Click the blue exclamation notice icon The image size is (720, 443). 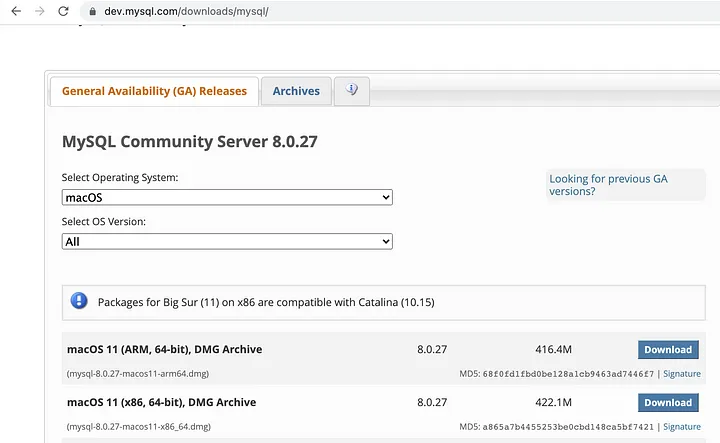pyautogui.click(x=79, y=301)
